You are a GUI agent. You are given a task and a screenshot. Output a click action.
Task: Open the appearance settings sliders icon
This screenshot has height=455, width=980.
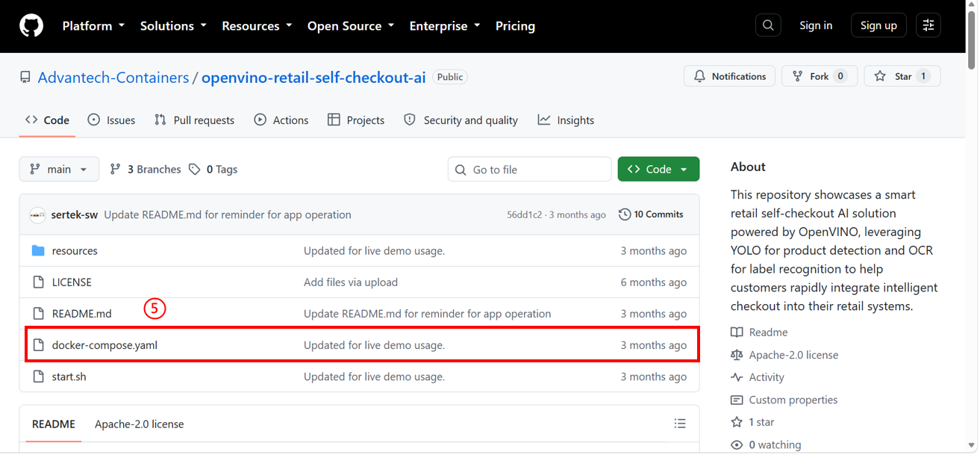coord(928,25)
